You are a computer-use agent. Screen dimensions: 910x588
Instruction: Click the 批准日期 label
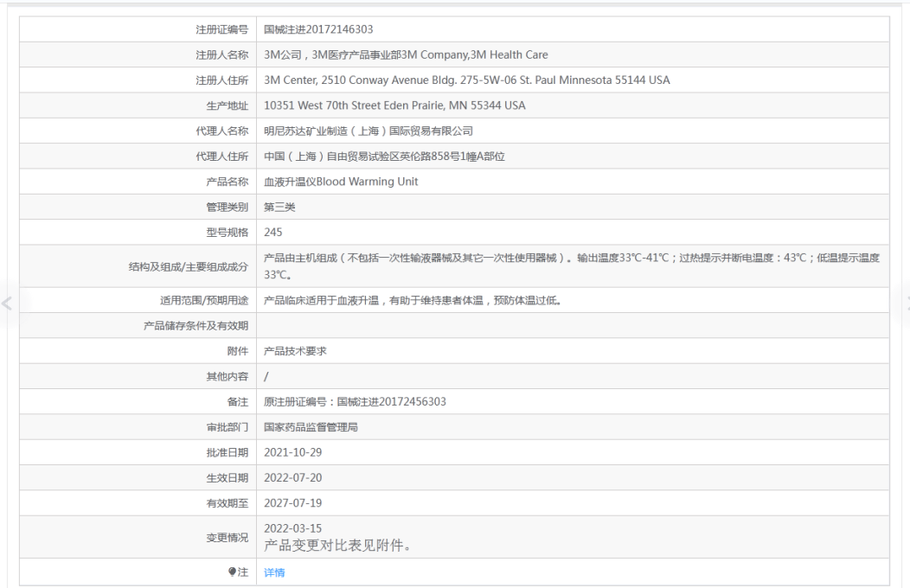tap(227, 453)
